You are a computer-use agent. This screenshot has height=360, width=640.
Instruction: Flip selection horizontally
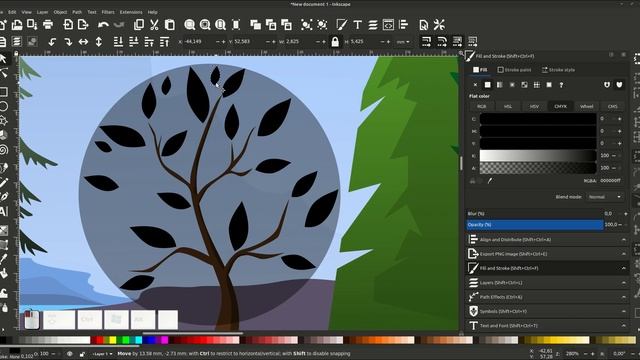click(83, 42)
